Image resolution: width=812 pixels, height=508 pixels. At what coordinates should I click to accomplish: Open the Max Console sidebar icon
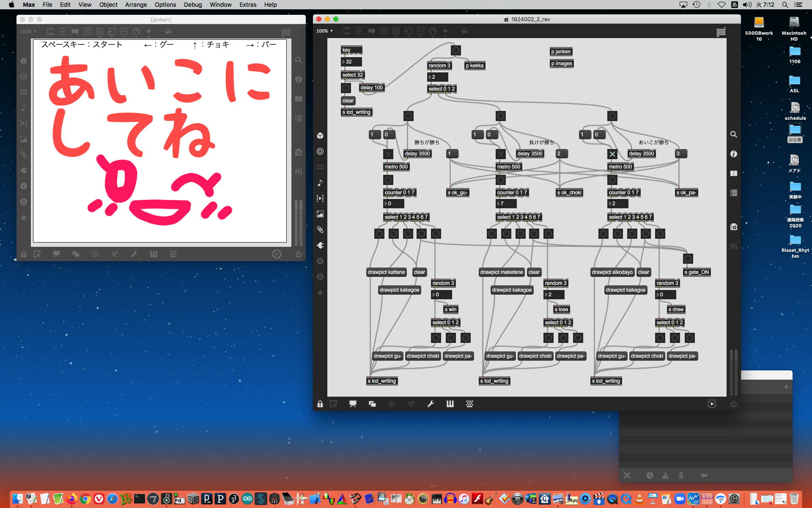point(734,193)
